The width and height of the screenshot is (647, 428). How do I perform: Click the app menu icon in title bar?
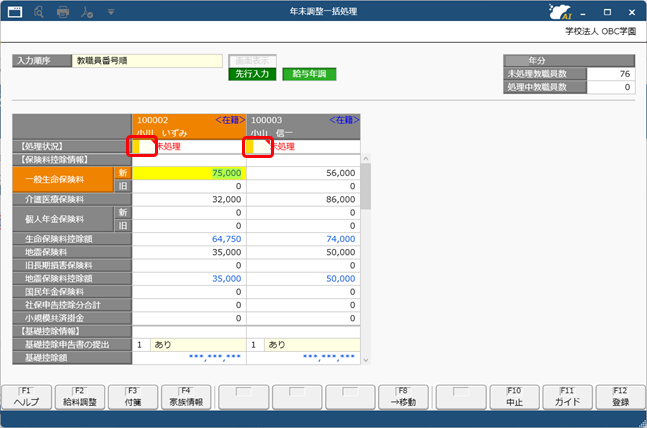point(12,12)
